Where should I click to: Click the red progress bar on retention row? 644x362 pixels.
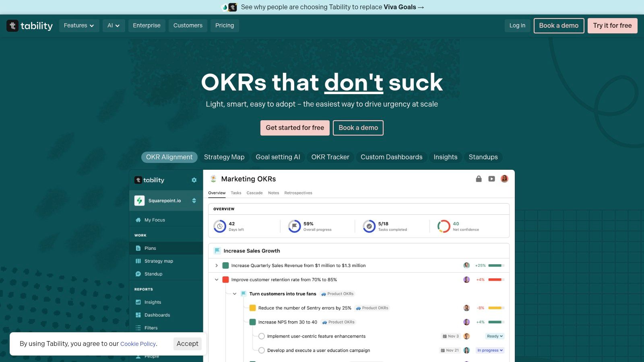[x=496, y=280]
